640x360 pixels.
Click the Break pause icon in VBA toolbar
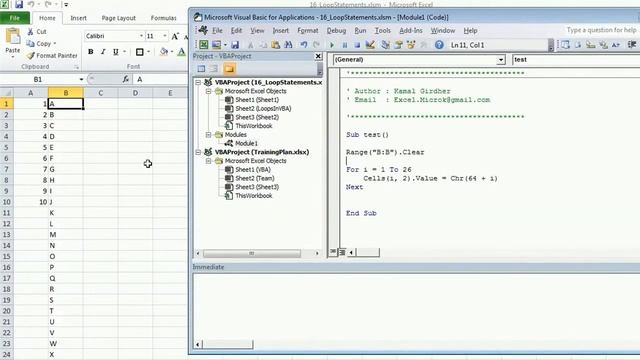tap(344, 45)
